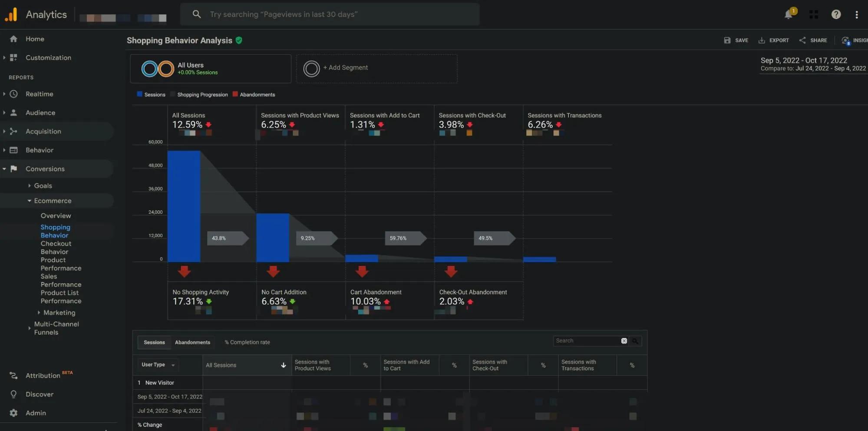The image size is (868, 431).
Task: Click the Export download icon
Action: tap(762, 40)
